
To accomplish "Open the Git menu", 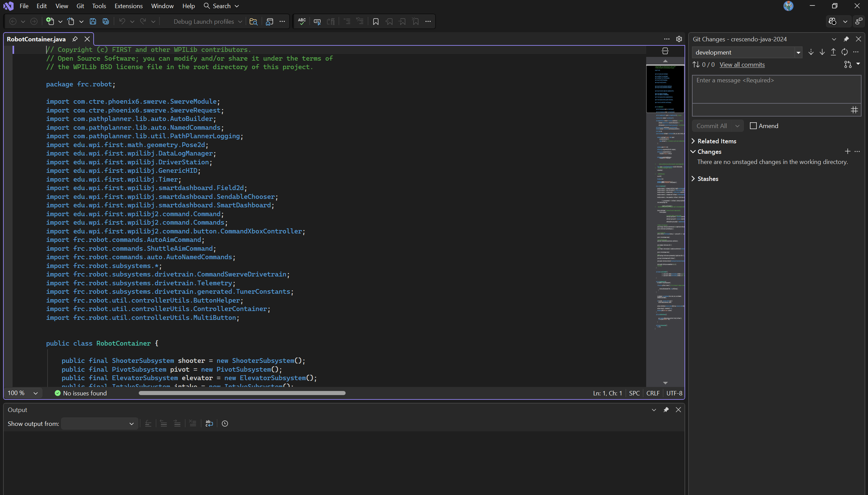I will point(80,6).
